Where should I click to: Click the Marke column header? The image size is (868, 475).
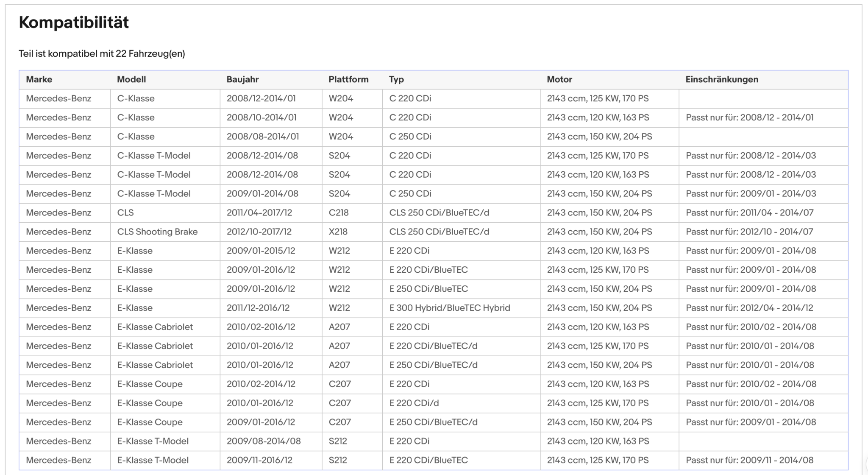tap(39, 79)
